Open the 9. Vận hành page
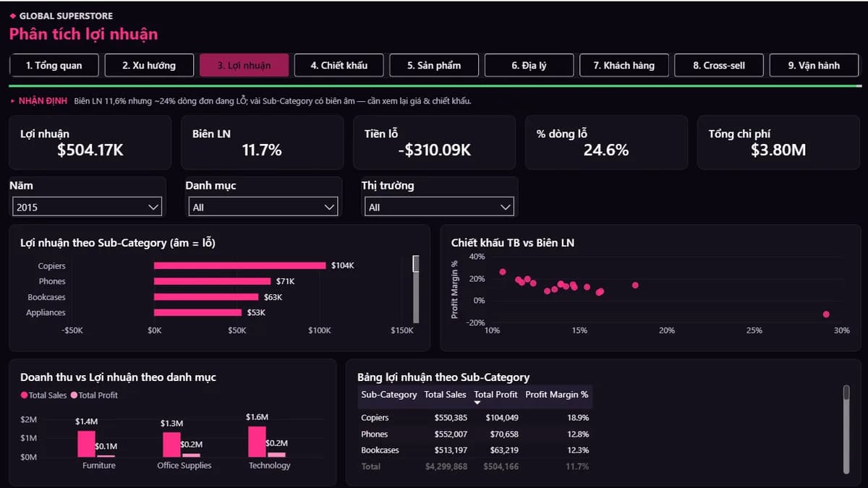This screenshot has width=868, height=488. [814, 65]
